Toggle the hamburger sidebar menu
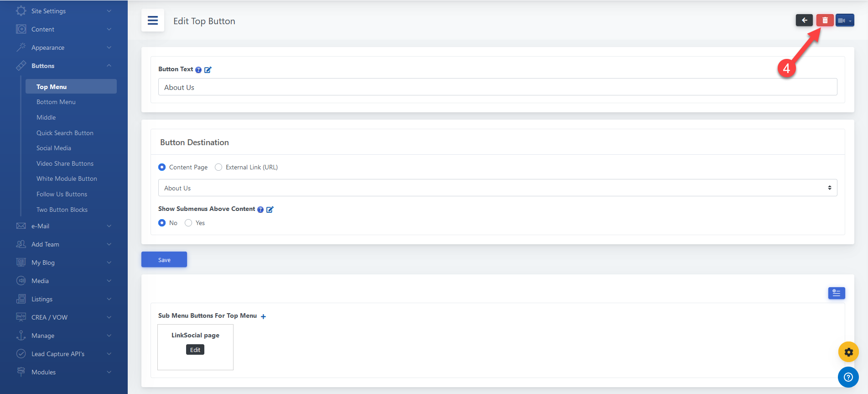Image resolution: width=868 pixels, height=394 pixels. tap(153, 21)
